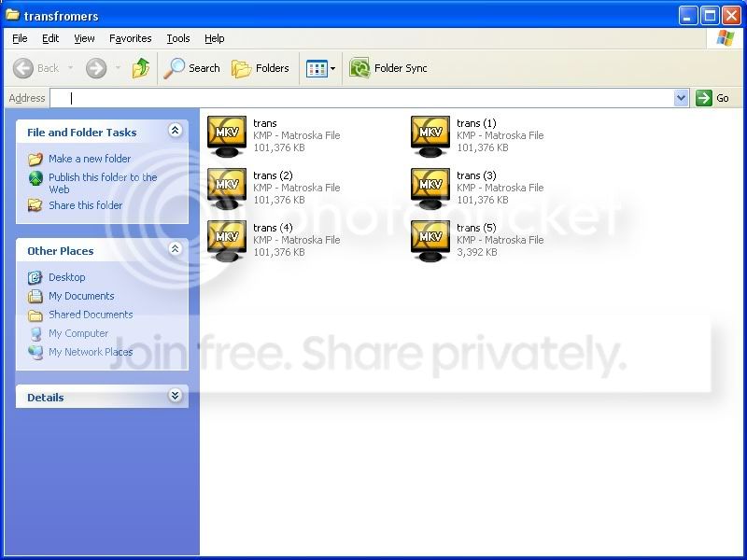Click Share this folder link
The width and height of the screenshot is (747, 560).
click(86, 205)
